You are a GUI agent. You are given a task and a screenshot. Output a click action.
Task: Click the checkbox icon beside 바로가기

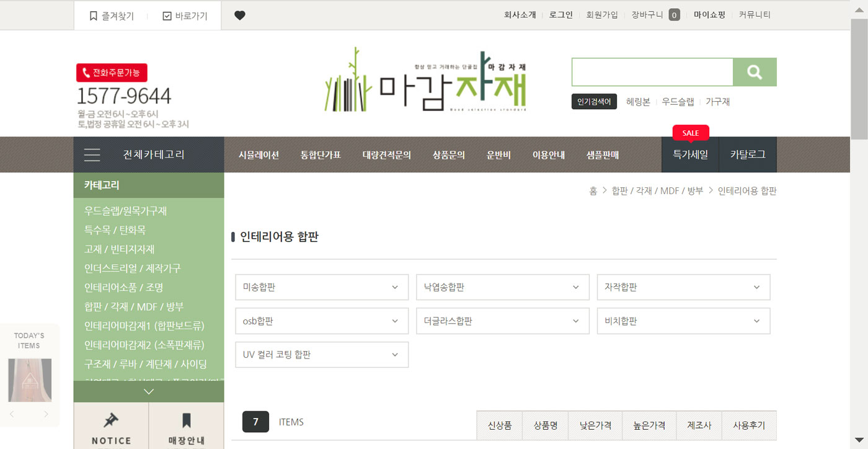[x=166, y=15]
